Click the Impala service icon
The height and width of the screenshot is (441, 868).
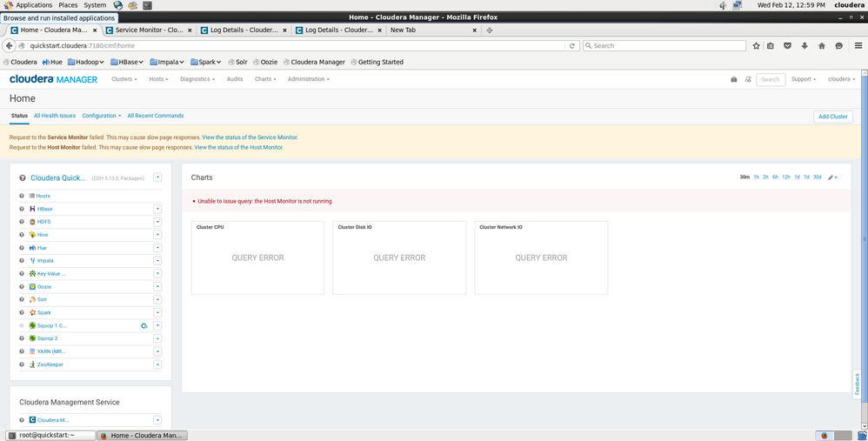pos(33,260)
